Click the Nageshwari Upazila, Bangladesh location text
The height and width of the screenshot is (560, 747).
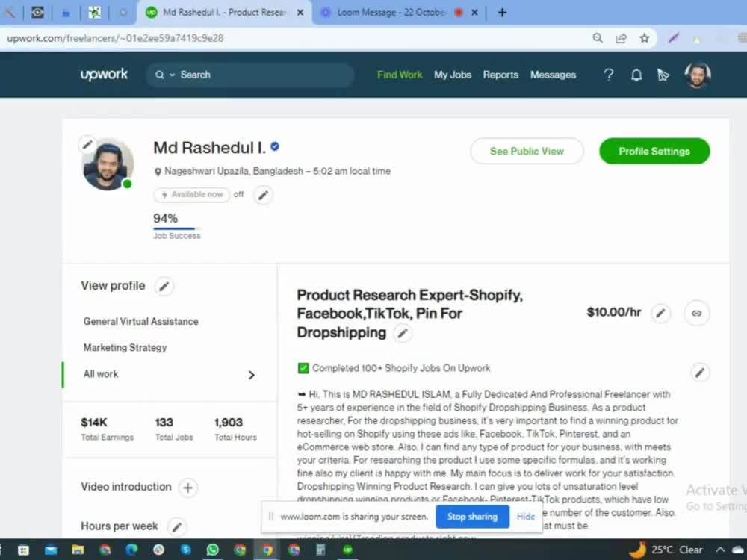click(233, 171)
